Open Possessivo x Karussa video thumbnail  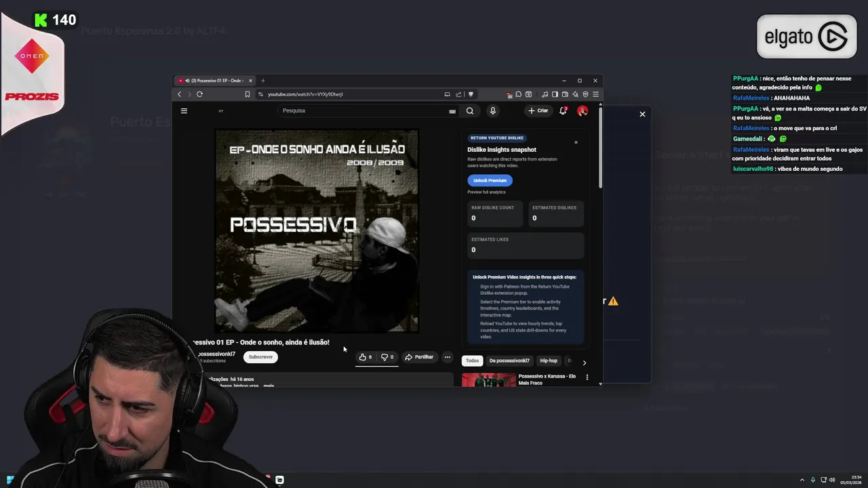coord(488,380)
